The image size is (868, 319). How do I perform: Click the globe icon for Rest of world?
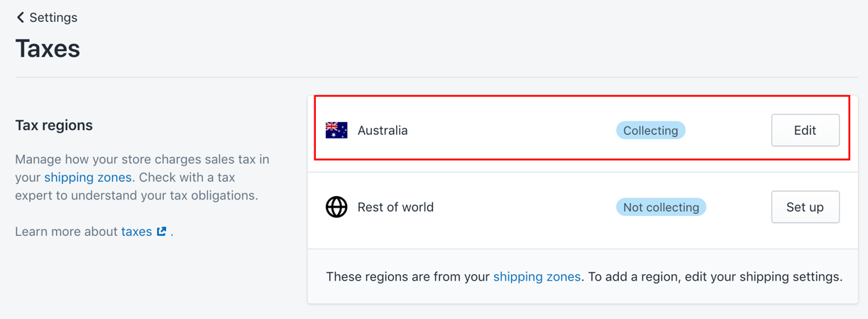(336, 207)
